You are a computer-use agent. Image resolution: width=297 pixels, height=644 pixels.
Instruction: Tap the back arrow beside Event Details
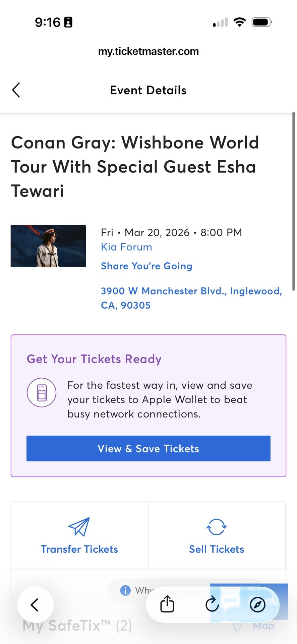point(16,90)
